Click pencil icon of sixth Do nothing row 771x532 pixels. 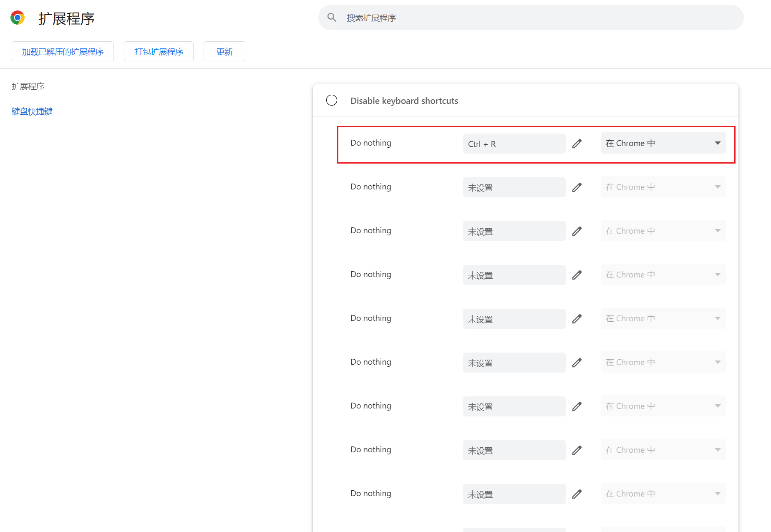[x=577, y=363]
